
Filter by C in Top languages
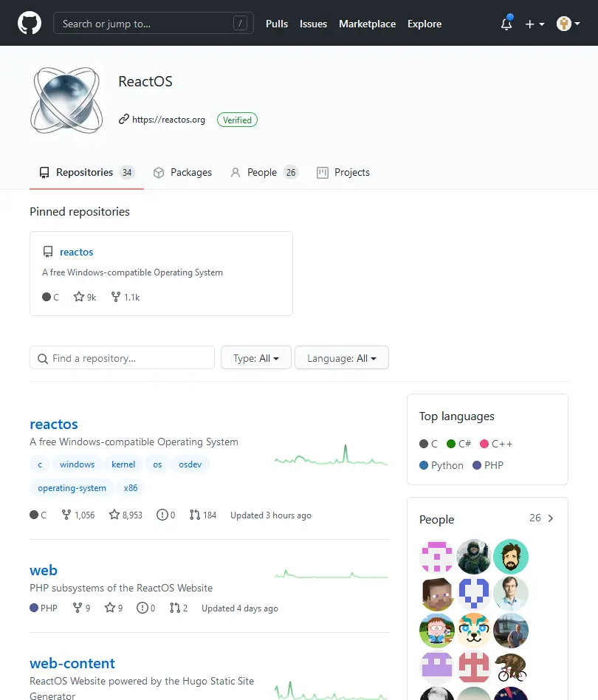428,445
